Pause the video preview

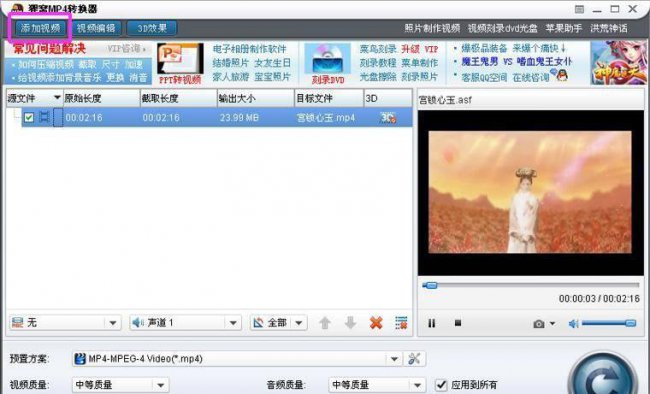pyautogui.click(x=432, y=323)
